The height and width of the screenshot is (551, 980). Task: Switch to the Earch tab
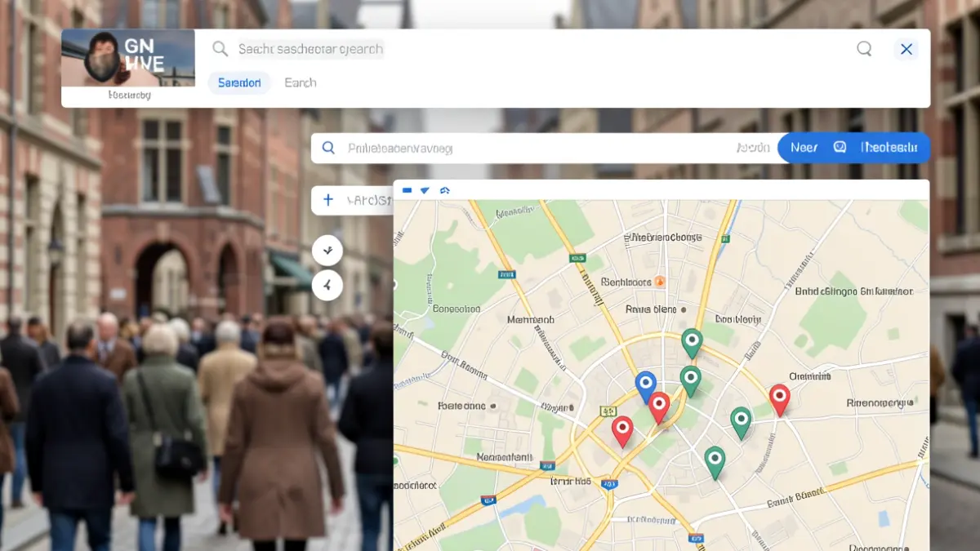[x=301, y=82]
